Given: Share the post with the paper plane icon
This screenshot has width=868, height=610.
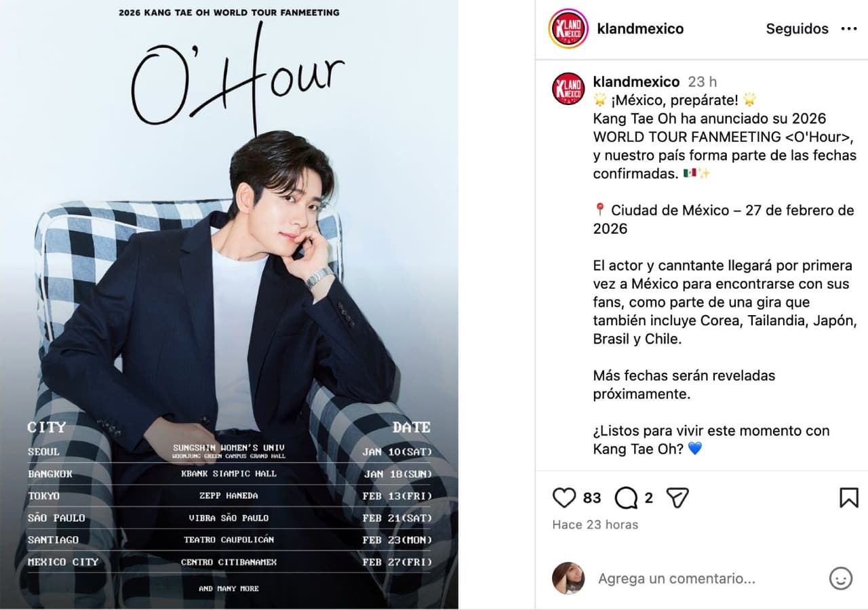Looking at the screenshot, I should point(677,498).
